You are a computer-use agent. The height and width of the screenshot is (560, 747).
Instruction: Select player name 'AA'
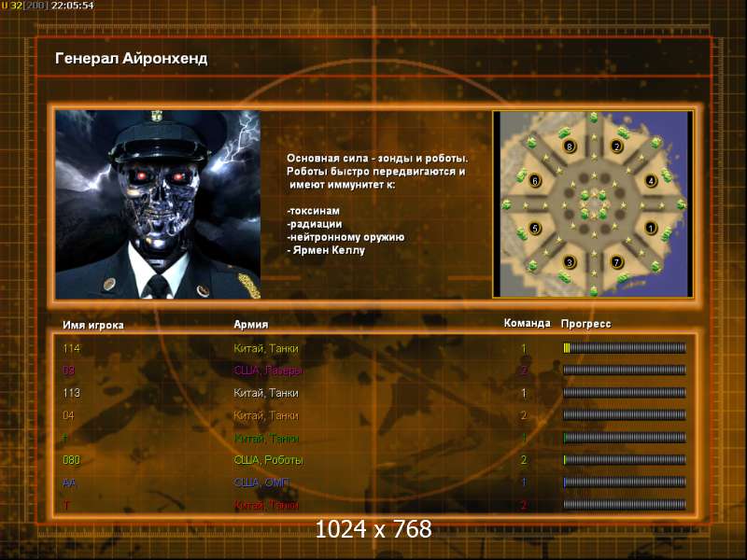(69, 483)
